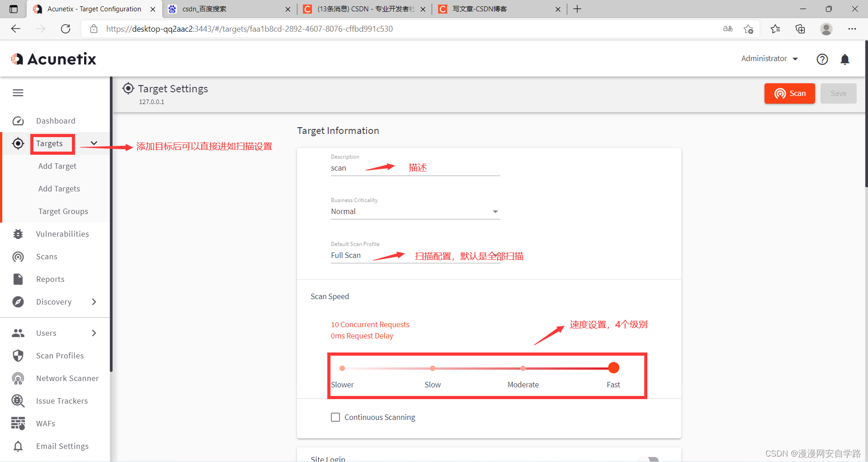Click the Issue Trackers magnifier icon

[x=18, y=401]
